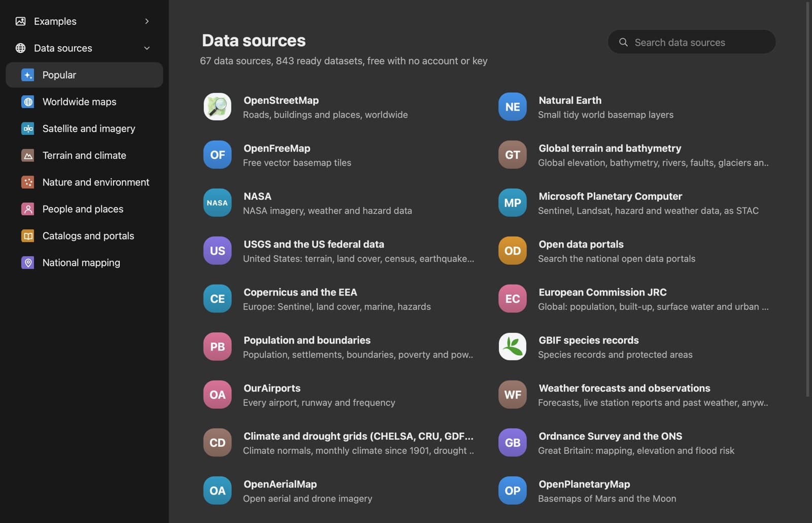Click the OpenStreetMap magnifier map icon
This screenshot has width=812, height=523.
coord(217,107)
